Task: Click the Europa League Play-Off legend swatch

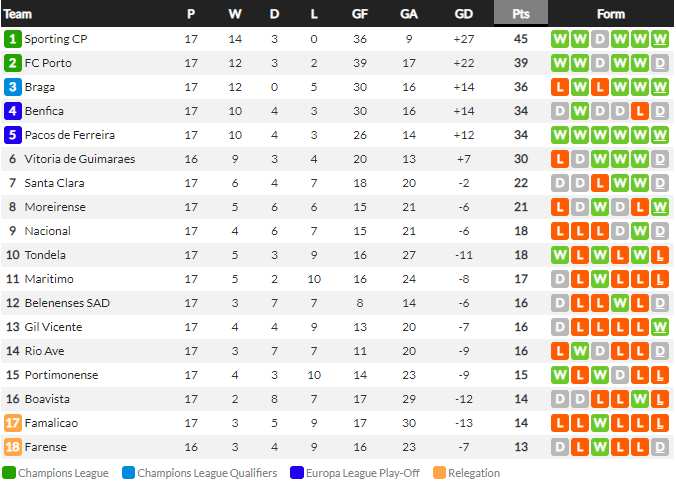Action: pos(297,473)
